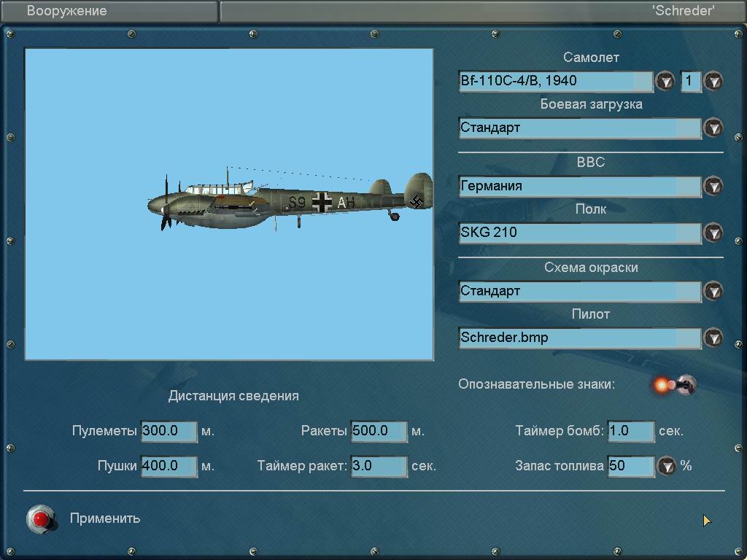Viewport: 747px width, 560px height.
Task: Click the Вооружение title text
Action: pyautogui.click(x=66, y=11)
